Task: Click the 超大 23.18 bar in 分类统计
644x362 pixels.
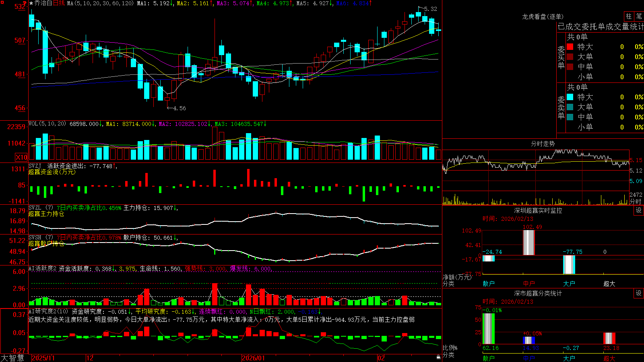Action: coord(609,338)
